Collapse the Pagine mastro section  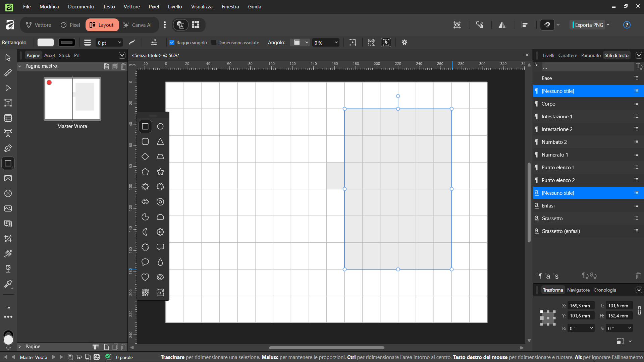[19, 66]
